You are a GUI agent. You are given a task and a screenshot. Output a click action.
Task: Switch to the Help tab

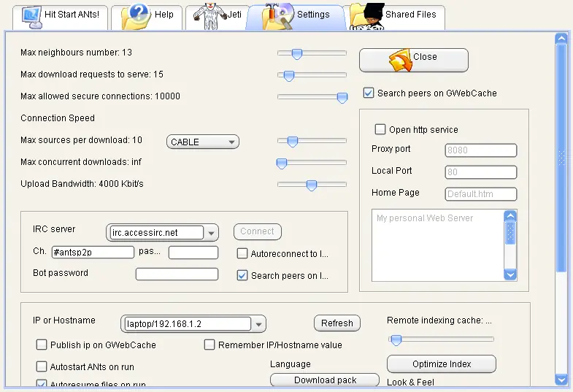147,18
